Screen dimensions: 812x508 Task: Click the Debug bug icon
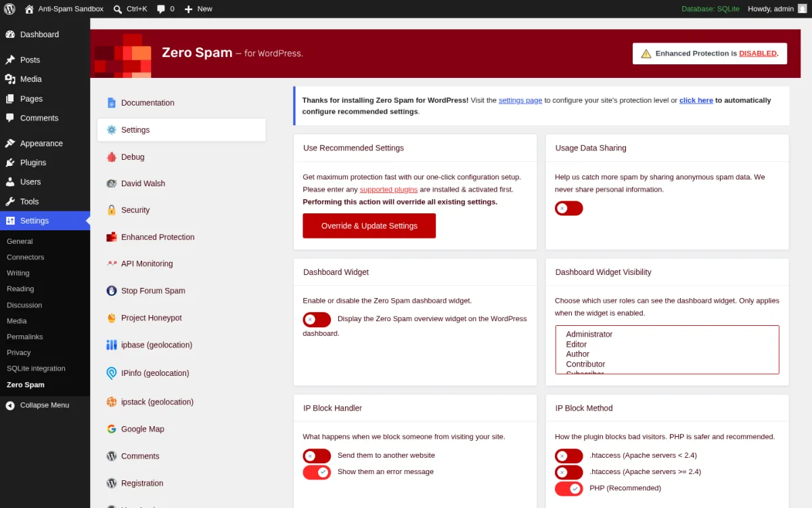pyautogui.click(x=112, y=157)
